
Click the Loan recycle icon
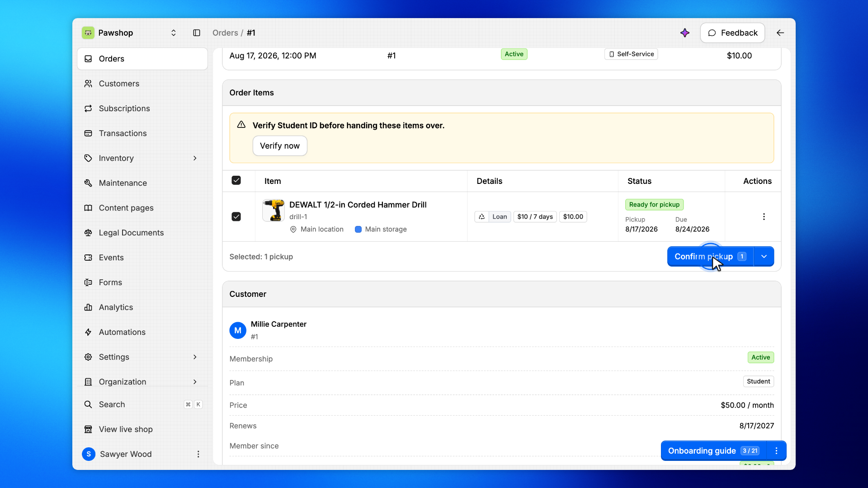pyautogui.click(x=482, y=217)
